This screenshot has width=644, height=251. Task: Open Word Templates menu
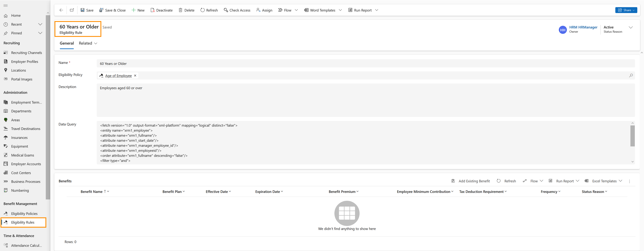pos(320,10)
